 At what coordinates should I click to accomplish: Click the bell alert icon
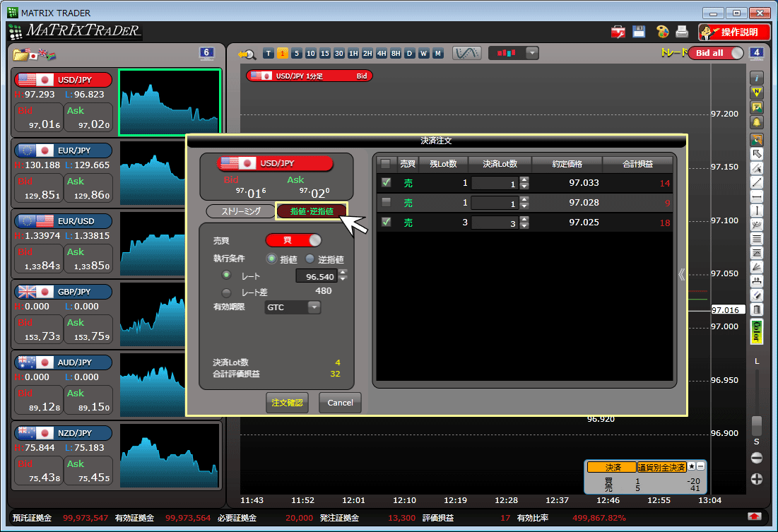(756, 122)
